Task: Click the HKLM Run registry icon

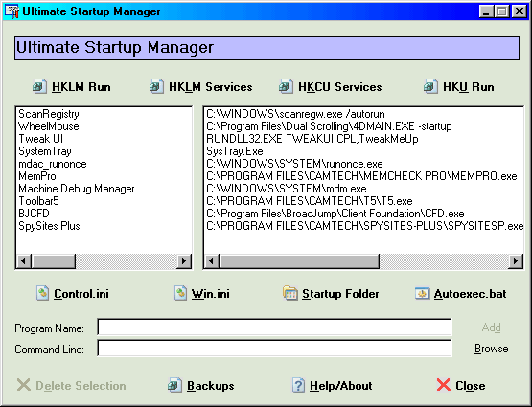Action: pyautogui.click(x=39, y=86)
